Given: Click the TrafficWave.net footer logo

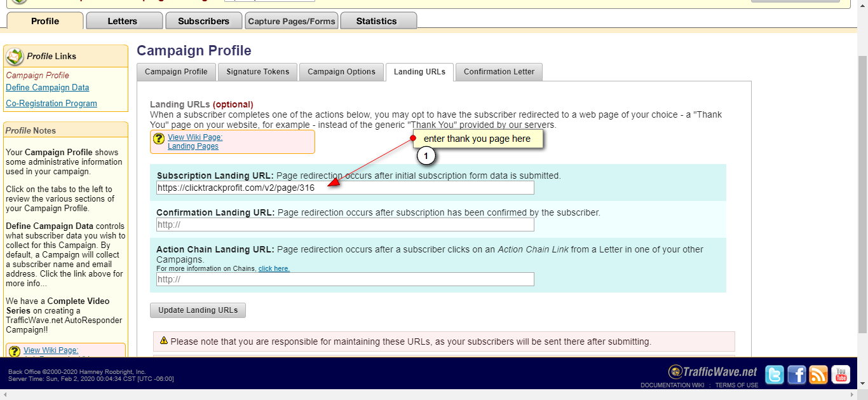Looking at the screenshot, I should coord(713,372).
